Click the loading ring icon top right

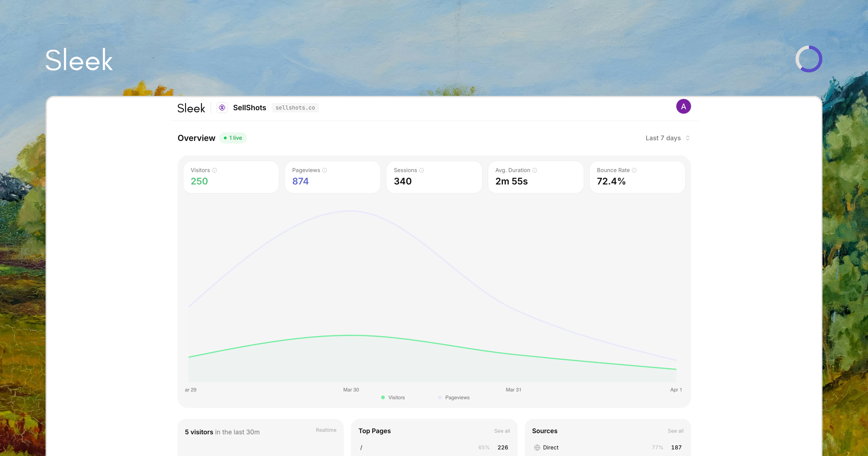coord(809,59)
